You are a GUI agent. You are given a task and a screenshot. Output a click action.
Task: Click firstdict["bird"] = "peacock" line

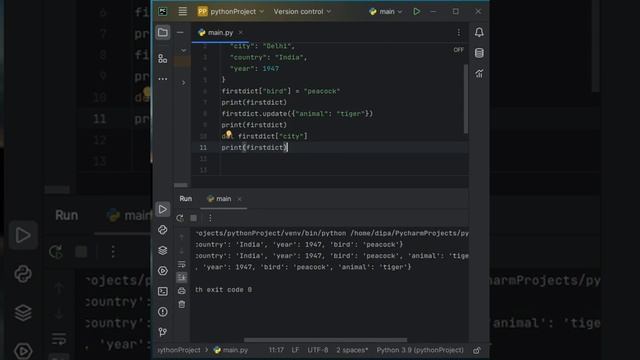tap(281, 91)
